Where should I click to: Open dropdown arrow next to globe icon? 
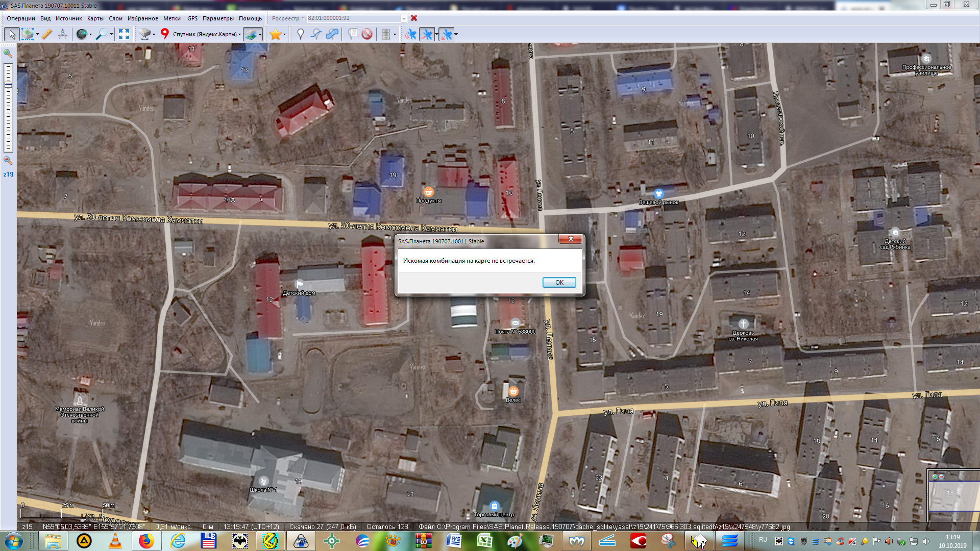90,35
